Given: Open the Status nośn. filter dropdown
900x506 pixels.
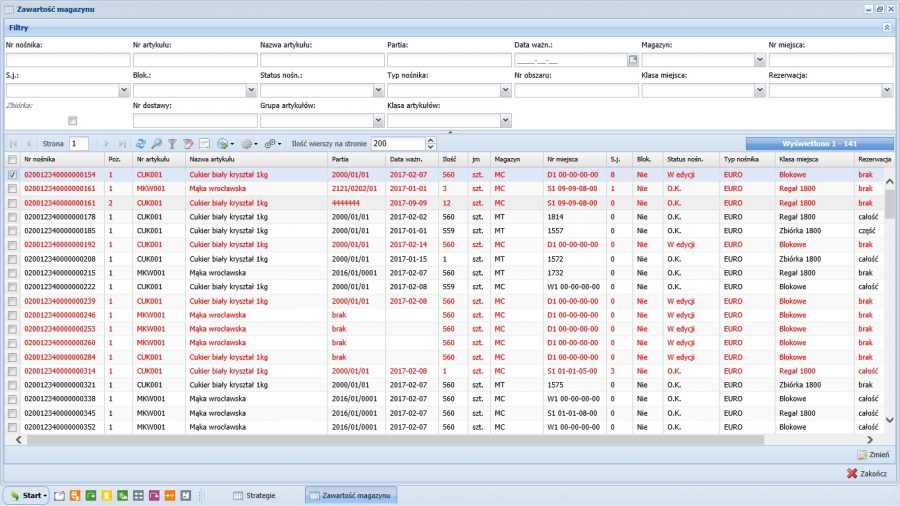Looking at the screenshot, I should point(378,90).
